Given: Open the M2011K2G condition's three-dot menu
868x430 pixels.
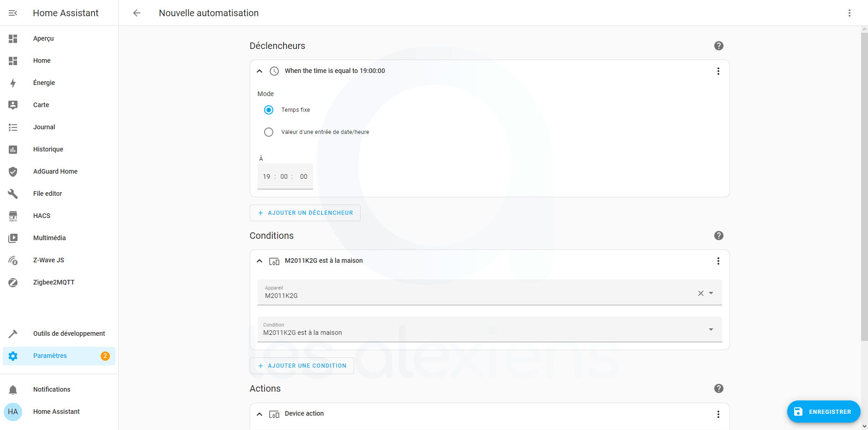Looking at the screenshot, I should 718,261.
